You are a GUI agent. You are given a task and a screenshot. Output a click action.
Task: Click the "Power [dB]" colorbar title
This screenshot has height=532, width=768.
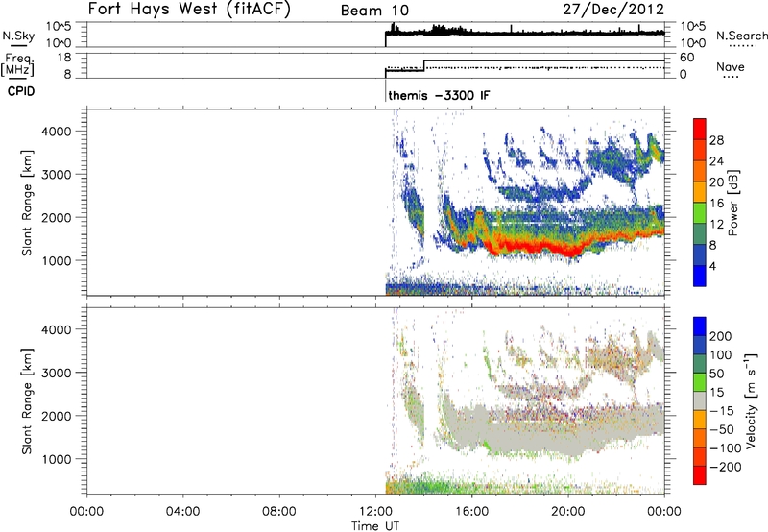click(732, 203)
